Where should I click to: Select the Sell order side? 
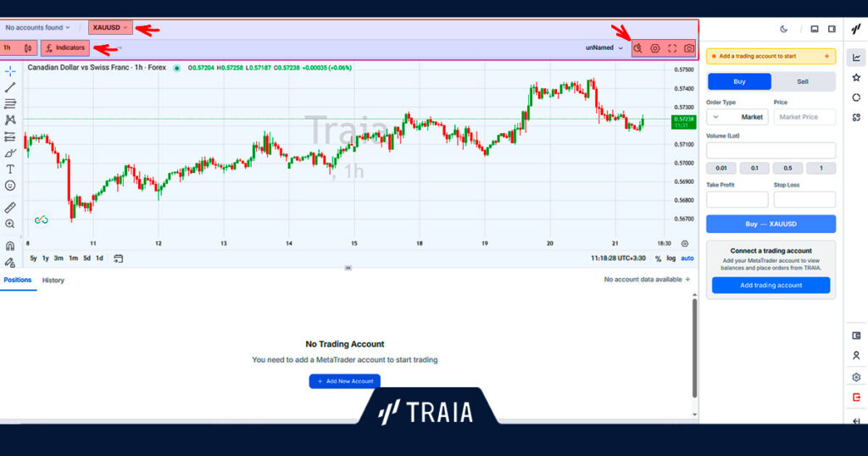pyautogui.click(x=803, y=81)
